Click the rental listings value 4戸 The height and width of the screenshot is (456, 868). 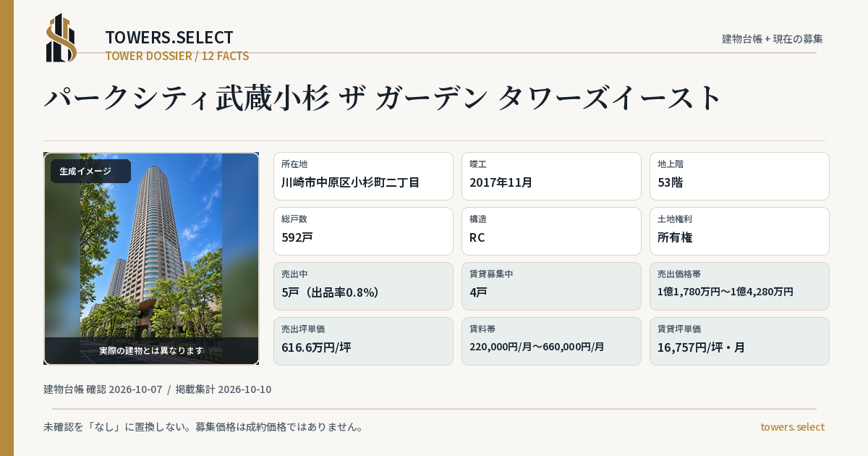tap(478, 292)
